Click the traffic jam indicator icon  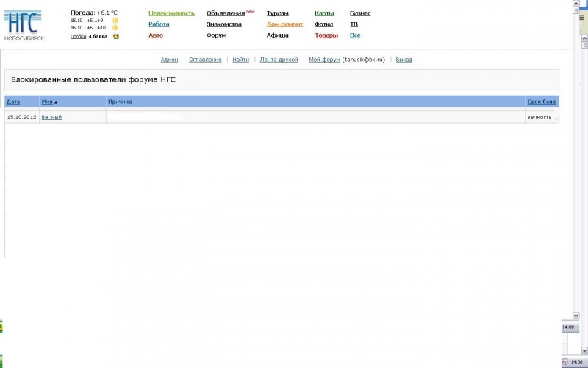coord(116,36)
